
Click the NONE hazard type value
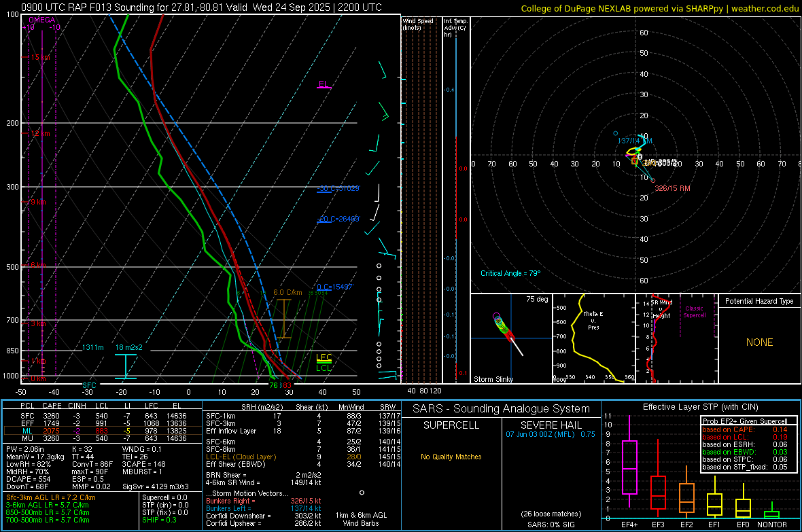760,342
